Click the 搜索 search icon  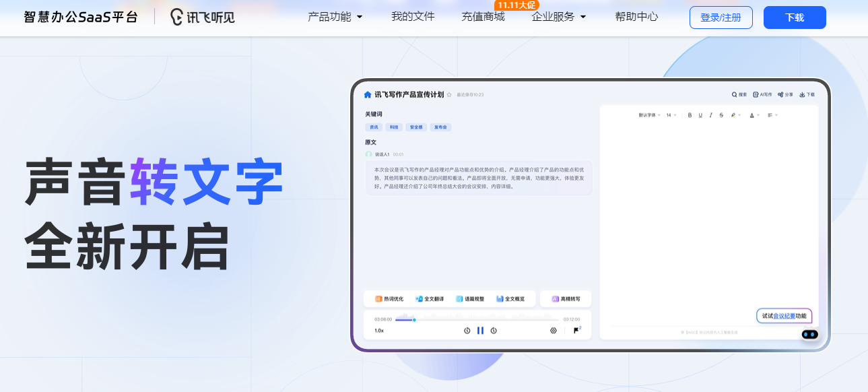point(735,95)
